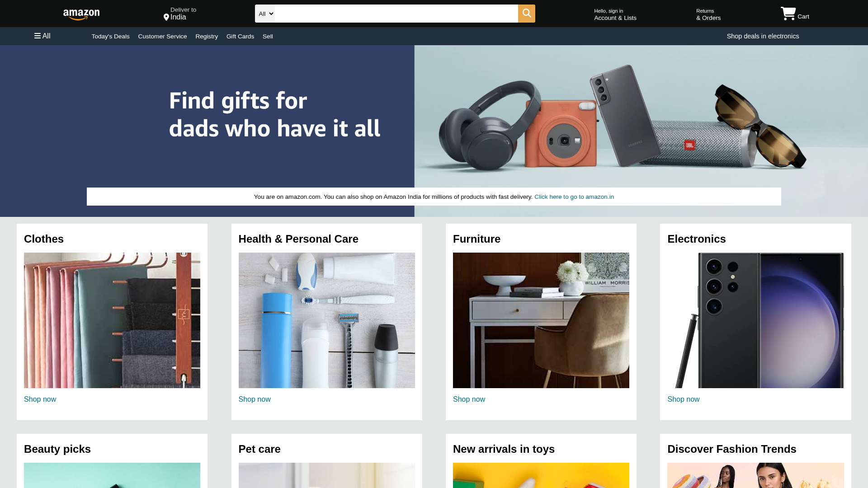
Task: Expand the All search category dropdown
Action: tap(265, 14)
